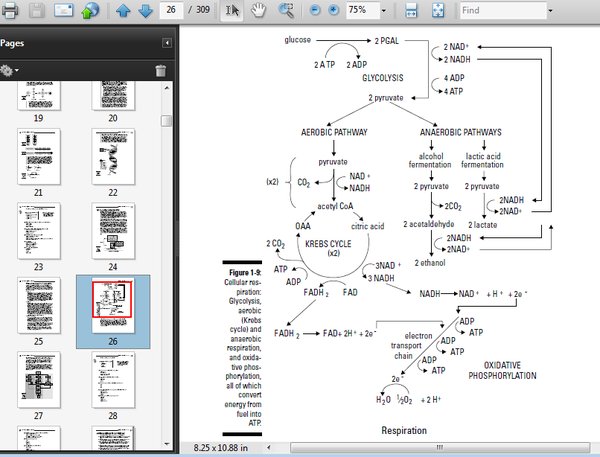Go to previous page with up arrow
The image size is (600, 457).
pyautogui.click(x=123, y=11)
